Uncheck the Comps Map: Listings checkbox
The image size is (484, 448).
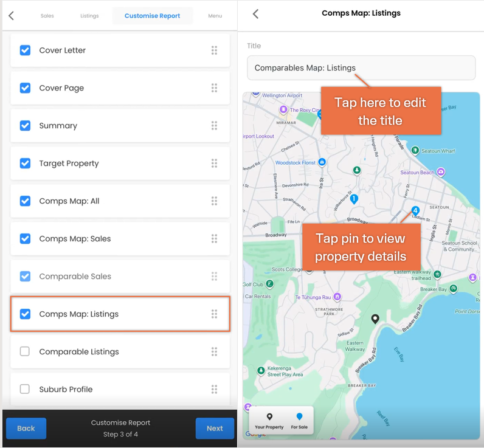[x=25, y=314]
